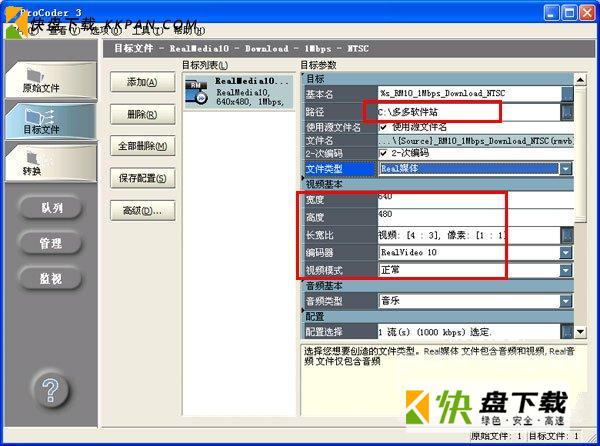600x446 pixels.
Task: Open the 查看(V) menu
Action: [x=65, y=31]
